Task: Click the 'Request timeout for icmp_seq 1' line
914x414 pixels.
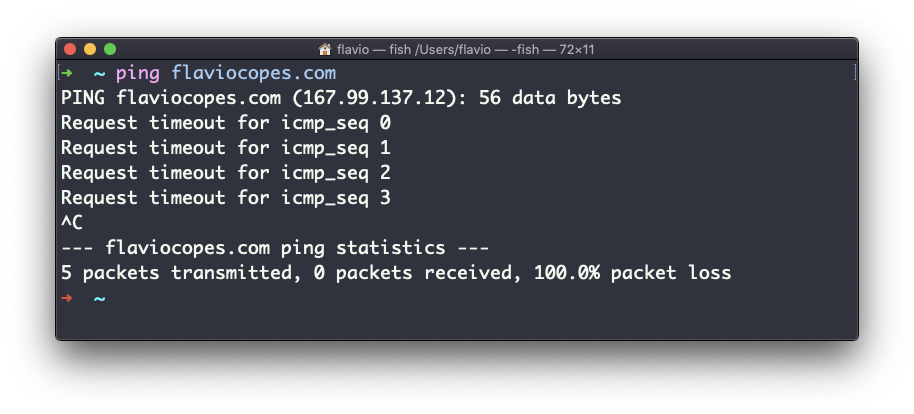Action: coord(226,148)
